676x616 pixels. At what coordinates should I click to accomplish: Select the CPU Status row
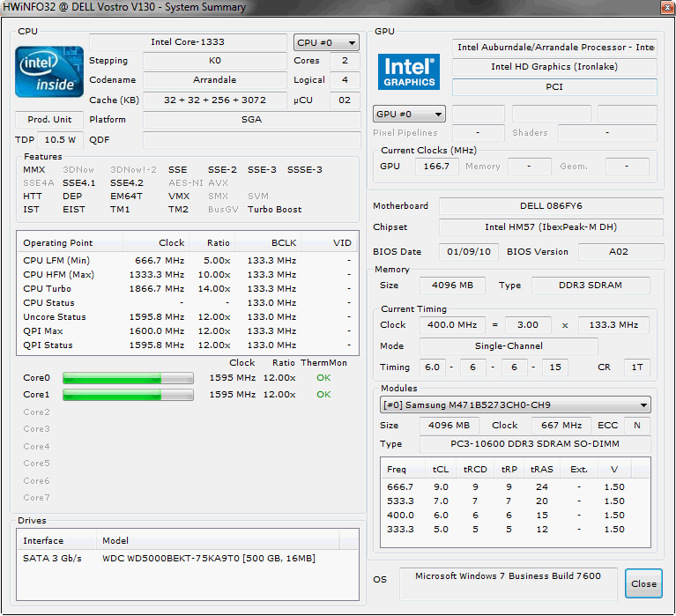click(x=188, y=303)
